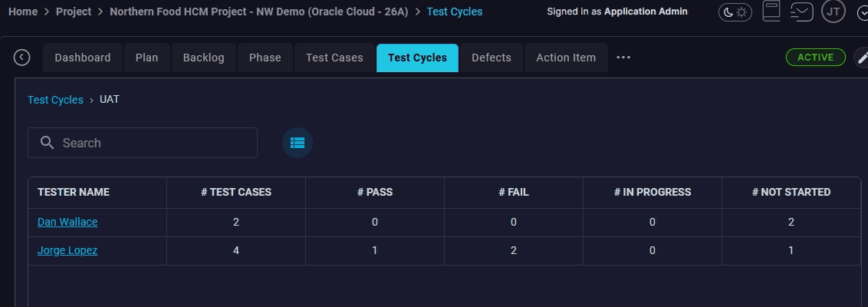Click the Application Admin signed-in text
Viewport: 868px width, 307px height.
[x=646, y=12]
